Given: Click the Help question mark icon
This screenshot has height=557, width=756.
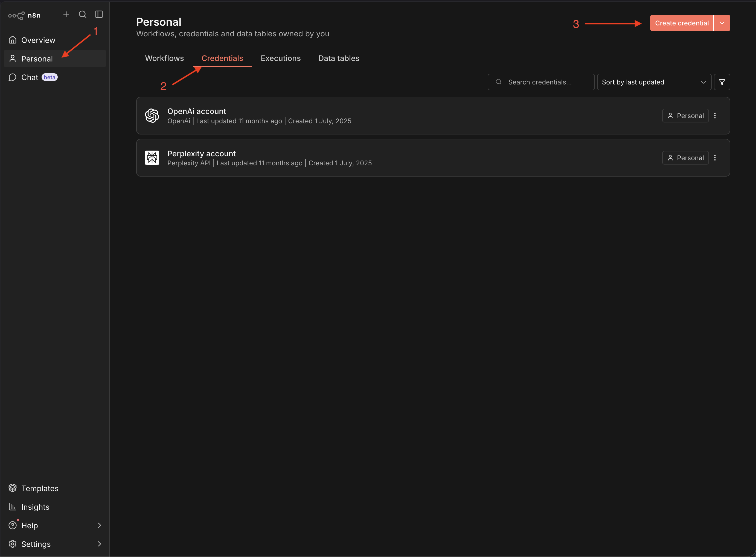Looking at the screenshot, I should [13, 525].
